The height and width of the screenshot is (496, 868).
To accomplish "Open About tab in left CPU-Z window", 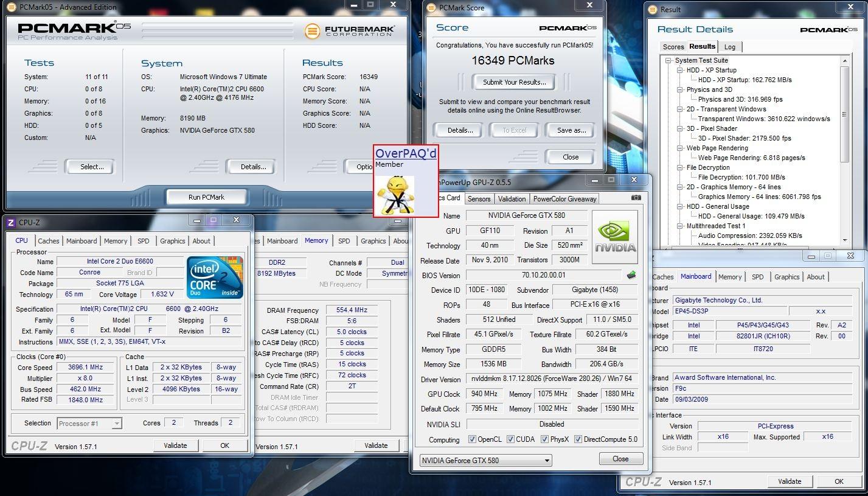I will [x=201, y=241].
